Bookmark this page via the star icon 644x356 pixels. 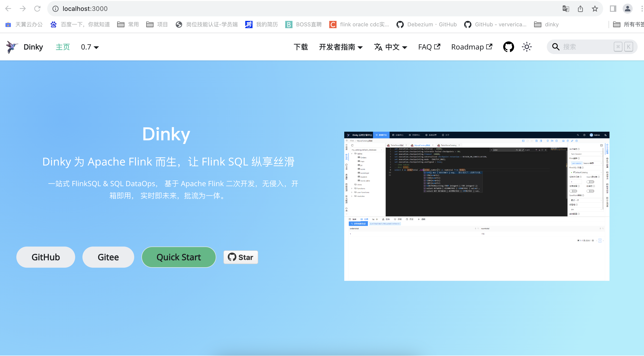tap(595, 8)
